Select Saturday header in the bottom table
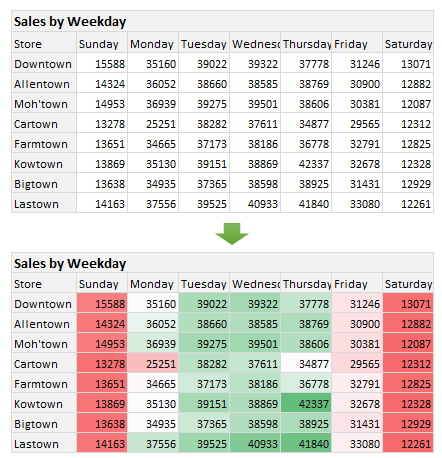The image size is (442, 458). coord(408,284)
